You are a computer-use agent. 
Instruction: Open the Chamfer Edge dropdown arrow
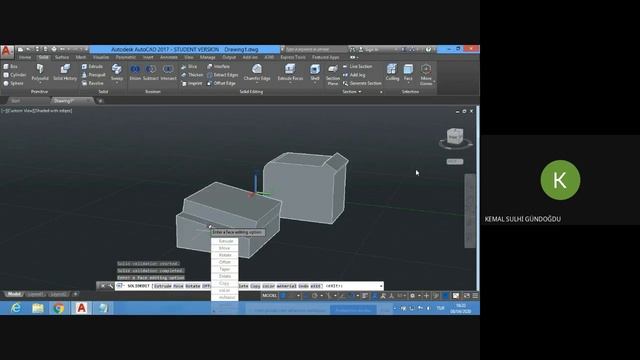257,83
